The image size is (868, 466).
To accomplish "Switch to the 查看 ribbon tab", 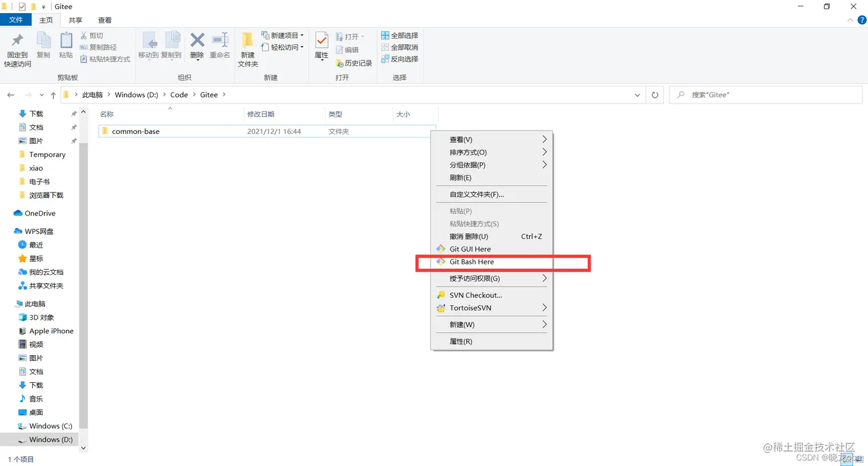I will pos(105,20).
